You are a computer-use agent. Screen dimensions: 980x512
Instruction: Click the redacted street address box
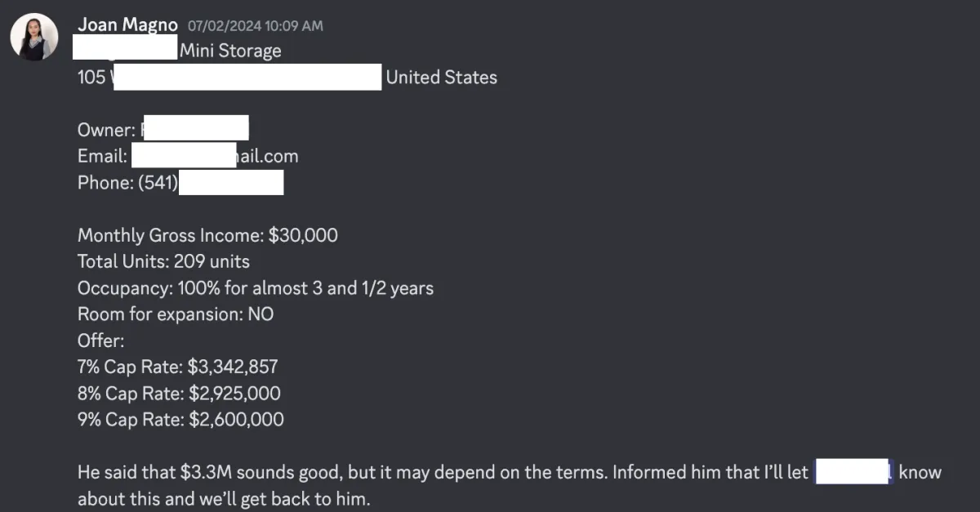point(247,78)
